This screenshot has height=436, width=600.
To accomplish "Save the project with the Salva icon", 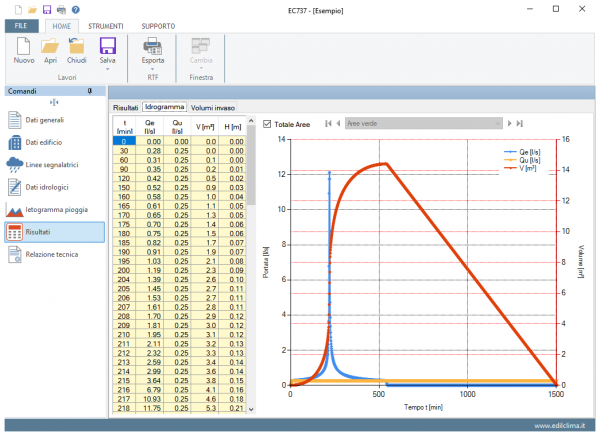I will (108, 46).
